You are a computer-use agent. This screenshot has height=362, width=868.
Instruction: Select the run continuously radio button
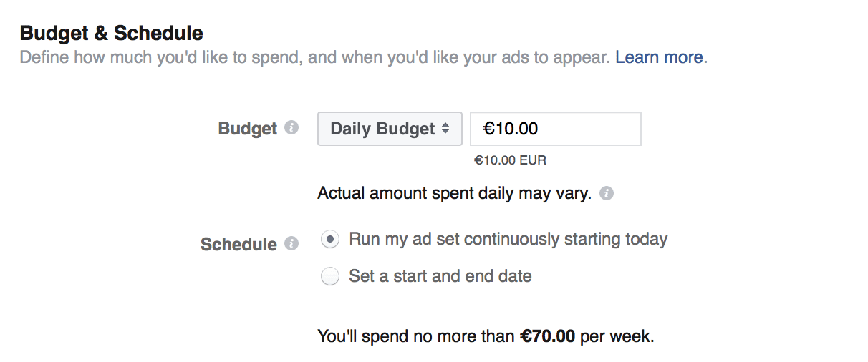(330, 240)
